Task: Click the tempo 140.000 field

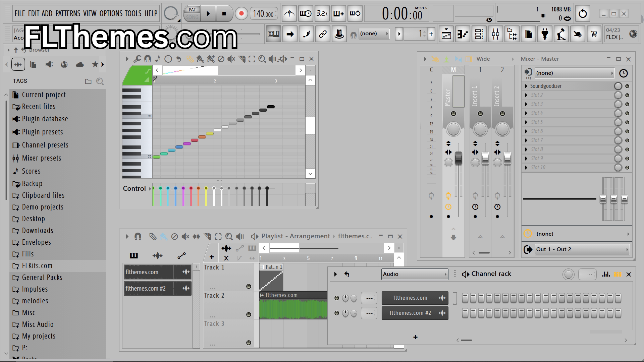Action: coord(264,13)
